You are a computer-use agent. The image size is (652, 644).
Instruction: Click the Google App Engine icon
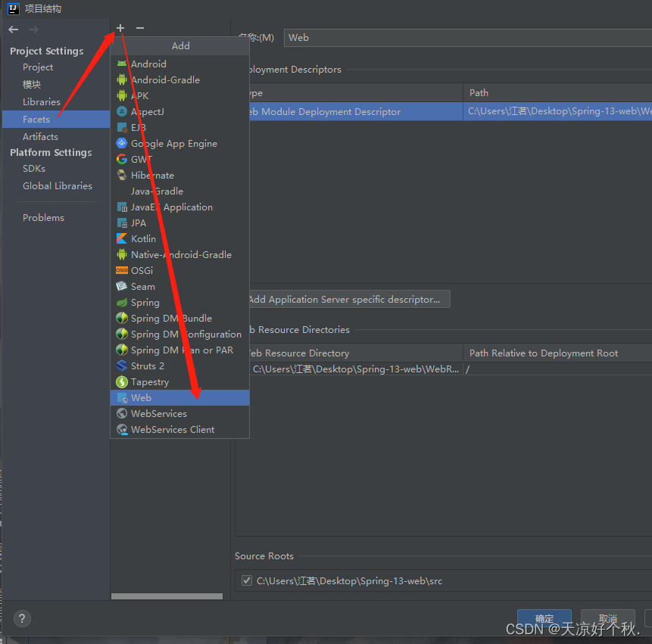pyautogui.click(x=122, y=143)
